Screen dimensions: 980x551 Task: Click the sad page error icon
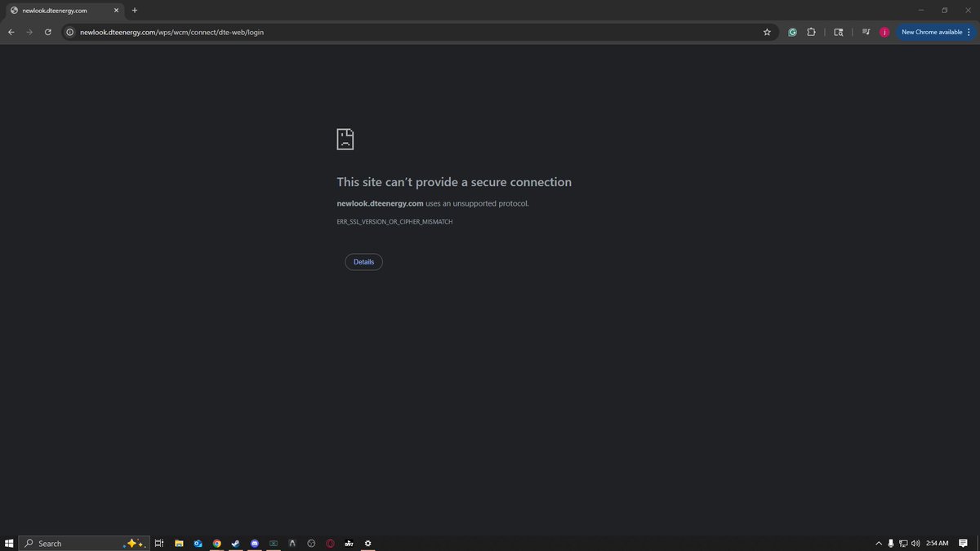point(345,139)
